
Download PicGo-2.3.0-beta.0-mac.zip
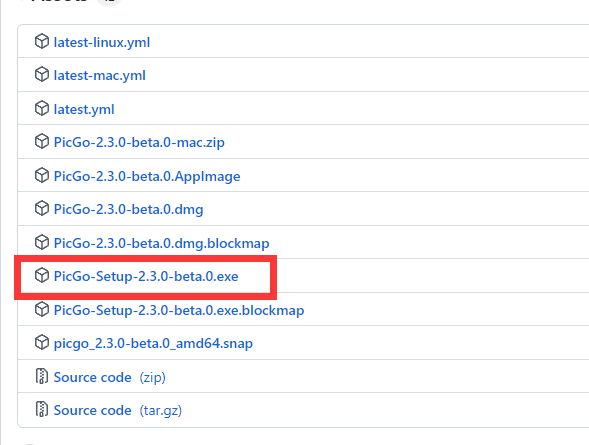pos(139,142)
